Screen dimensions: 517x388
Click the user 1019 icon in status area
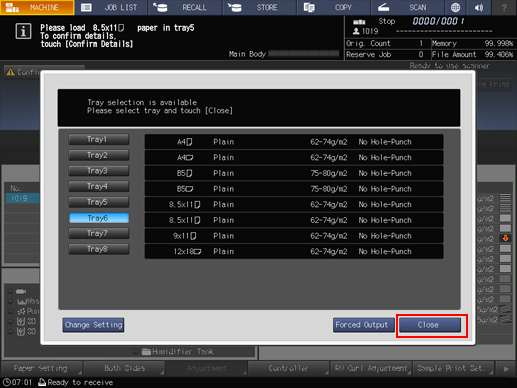[356, 31]
